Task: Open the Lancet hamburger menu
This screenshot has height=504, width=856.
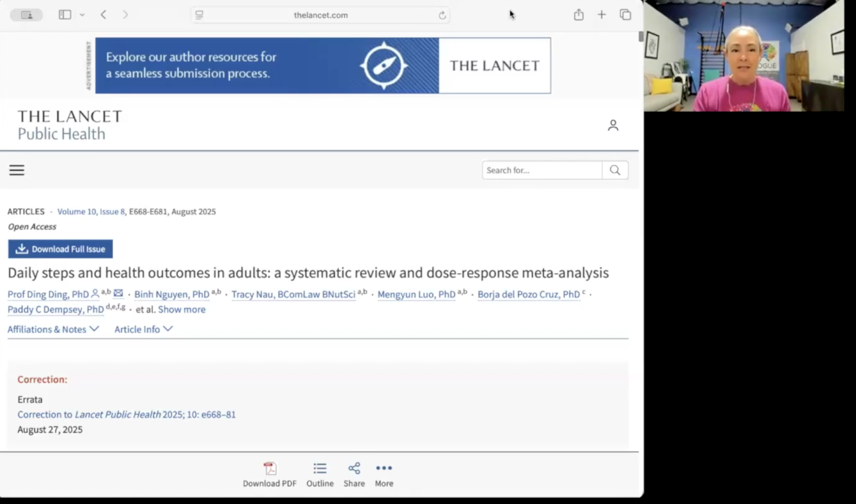Action: tap(17, 170)
